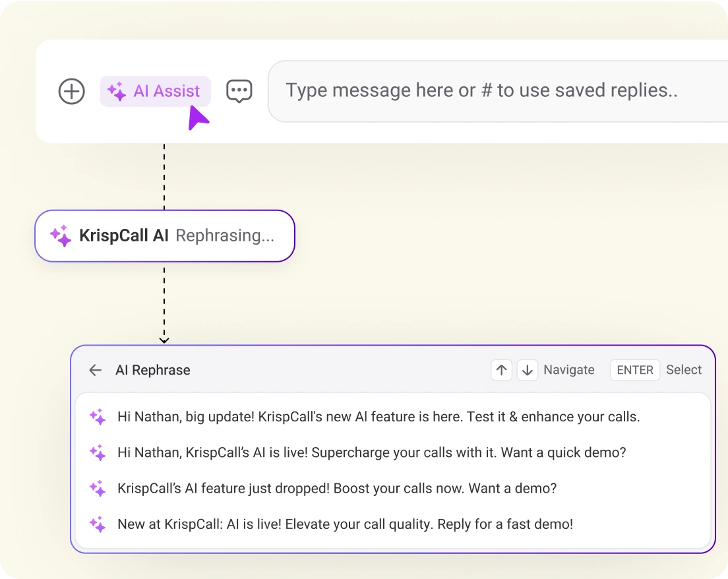Image resolution: width=728 pixels, height=579 pixels.
Task: Click the down arrow navigate key
Action: click(x=528, y=370)
